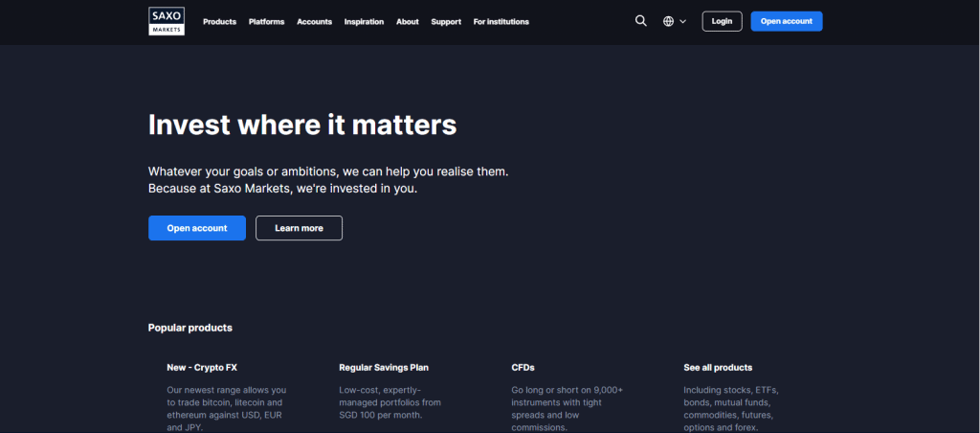The width and height of the screenshot is (980, 433).
Task: Click the Crypto FX description text
Action: click(x=226, y=409)
